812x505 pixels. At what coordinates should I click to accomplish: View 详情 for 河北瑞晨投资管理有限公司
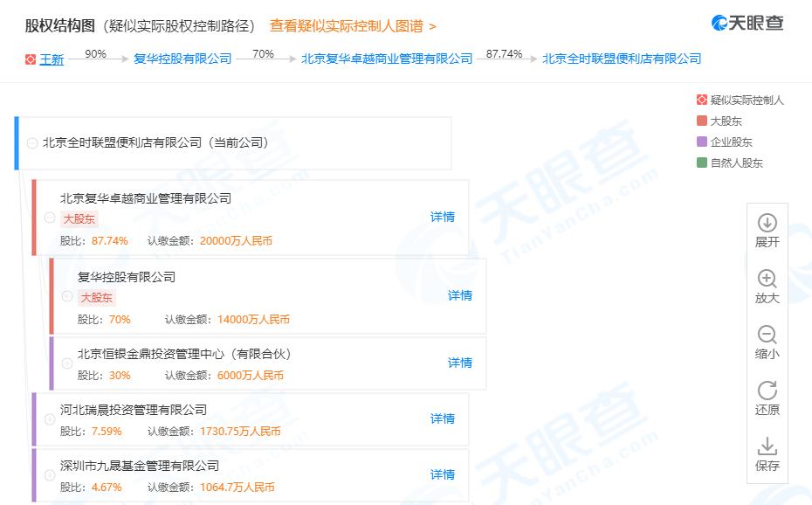[443, 419]
